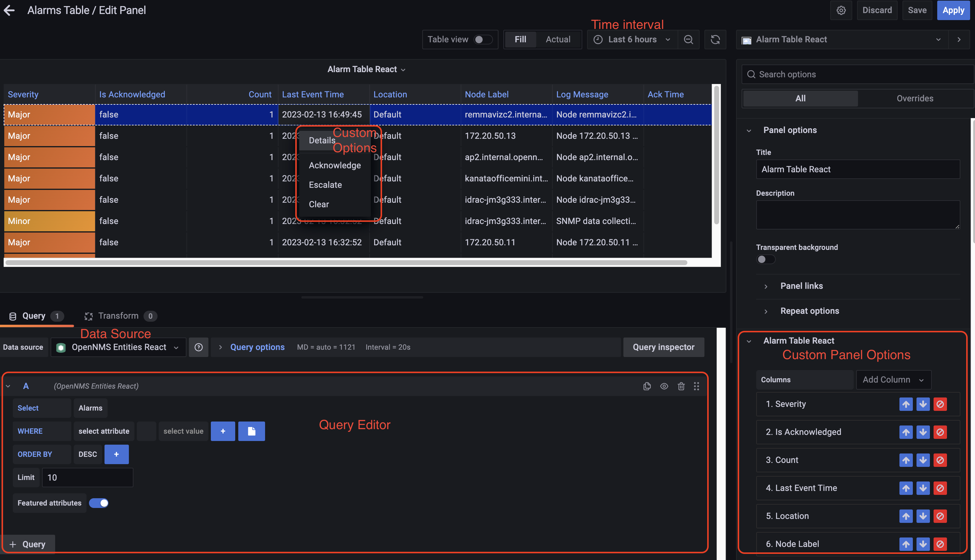Select Acknowledge from the context menu
The width and height of the screenshot is (975, 560).
335,165
